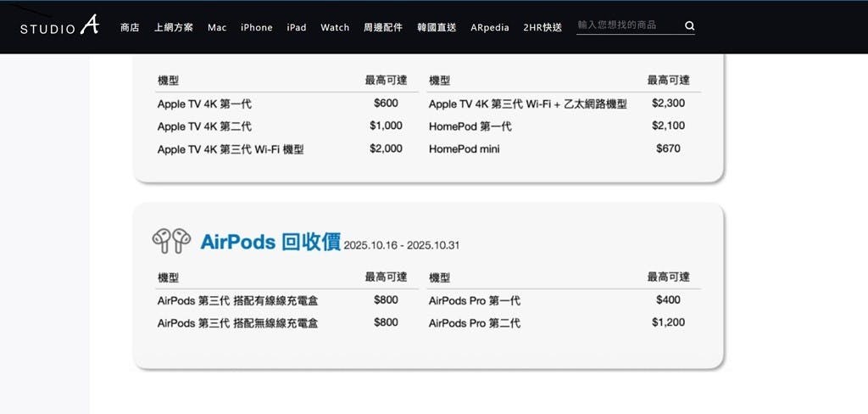Go to the Mac section
This screenshot has height=414, width=868.
(x=217, y=27)
